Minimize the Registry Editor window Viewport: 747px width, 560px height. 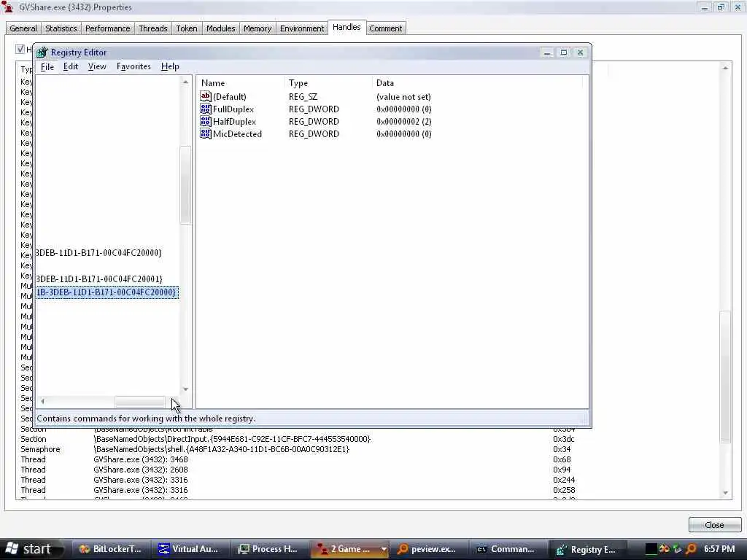click(547, 52)
